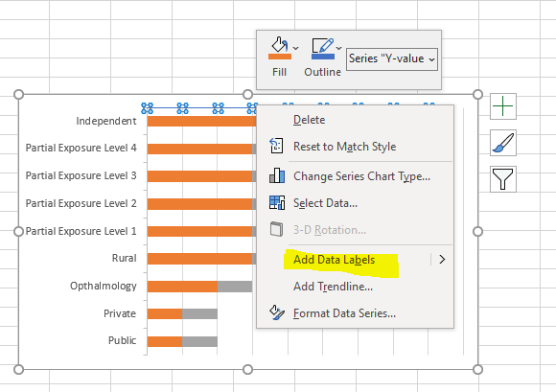Click the Outline pen icon

click(322, 45)
